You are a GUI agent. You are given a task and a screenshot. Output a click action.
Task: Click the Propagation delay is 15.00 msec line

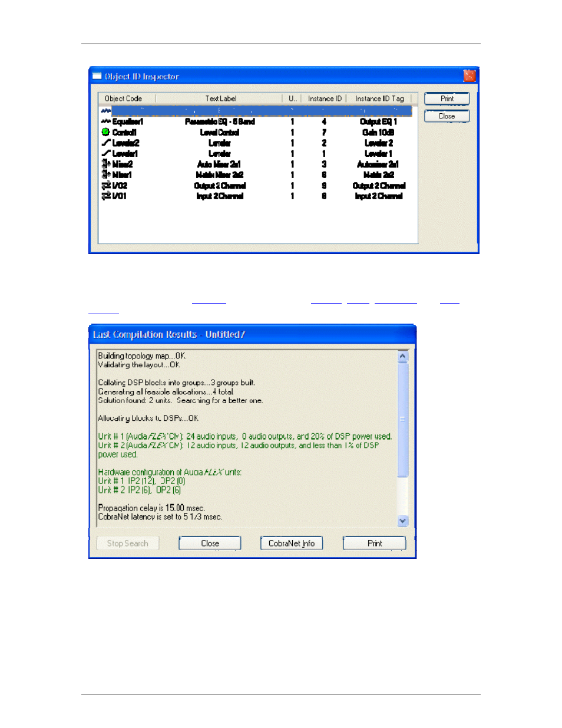[x=151, y=508]
